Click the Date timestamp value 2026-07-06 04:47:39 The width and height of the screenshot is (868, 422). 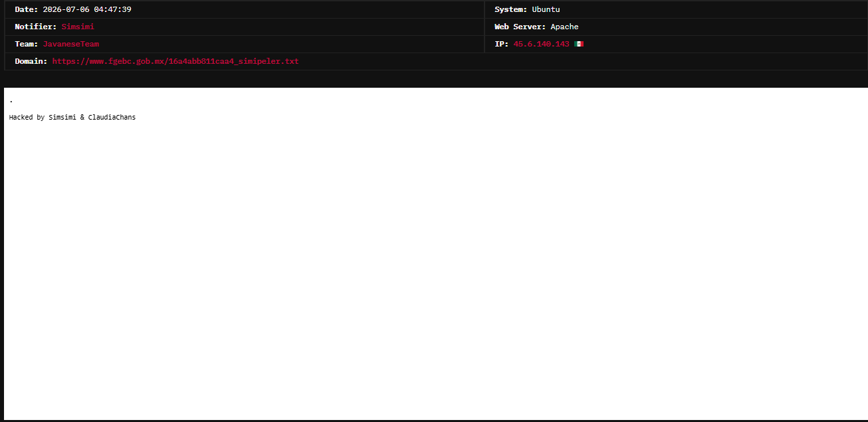(86, 9)
